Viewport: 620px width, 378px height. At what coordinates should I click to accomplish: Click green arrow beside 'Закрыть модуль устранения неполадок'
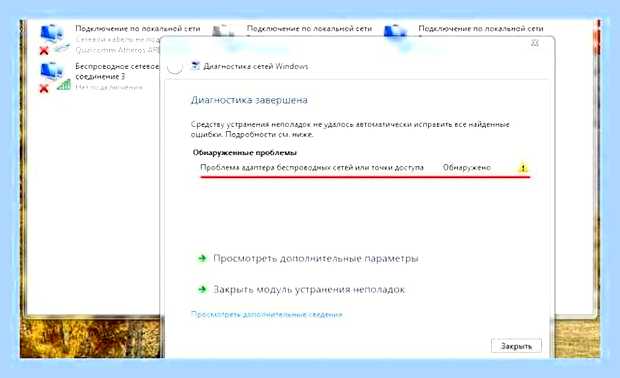202,290
